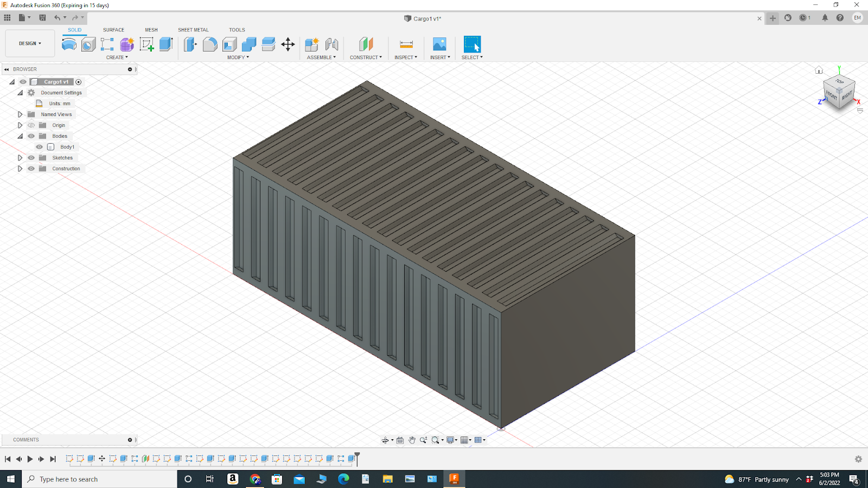The width and height of the screenshot is (868, 488).
Task: Select the Zoom magnifier tool
Action: (424, 440)
